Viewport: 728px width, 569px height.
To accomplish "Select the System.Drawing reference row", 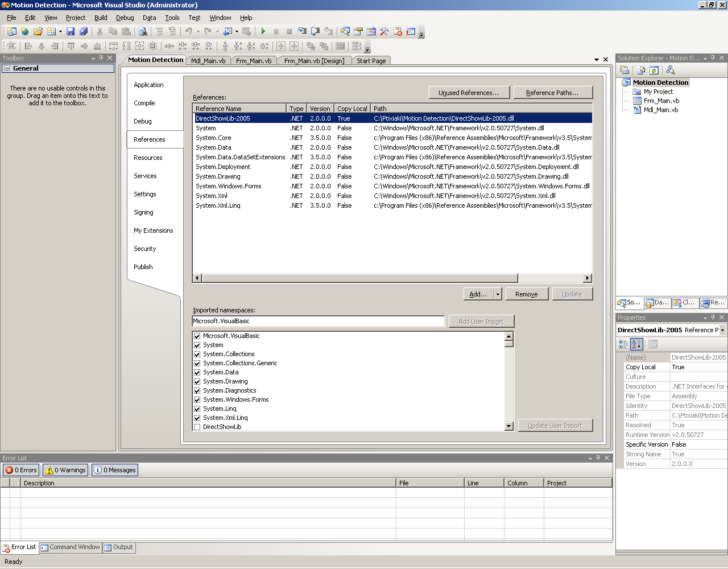I will 392,176.
